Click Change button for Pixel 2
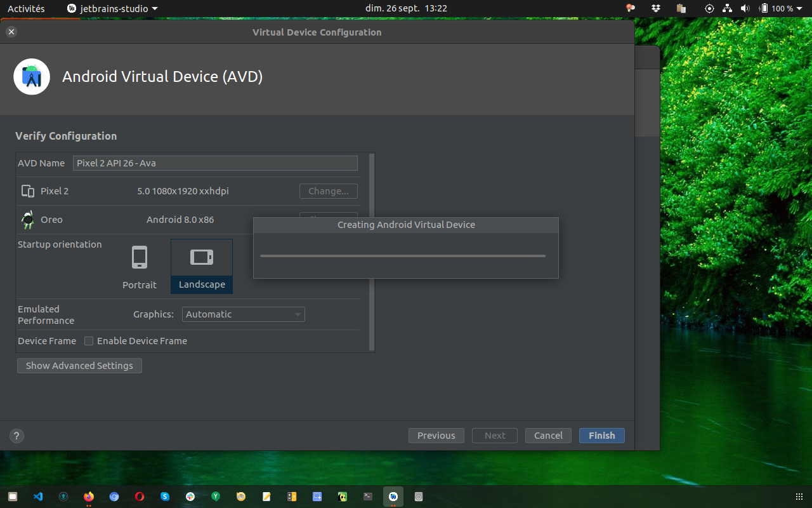Viewport: 812px width, 508px height. pos(329,191)
